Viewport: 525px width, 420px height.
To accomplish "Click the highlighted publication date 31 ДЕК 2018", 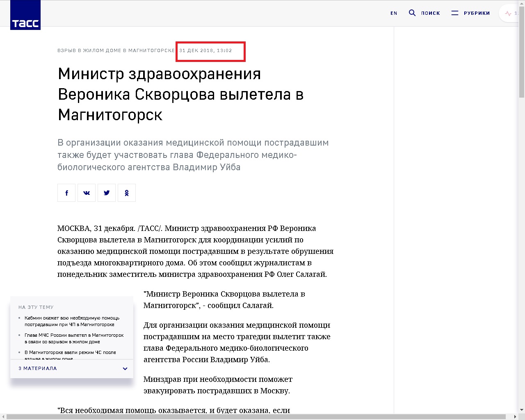I will [x=210, y=51].
